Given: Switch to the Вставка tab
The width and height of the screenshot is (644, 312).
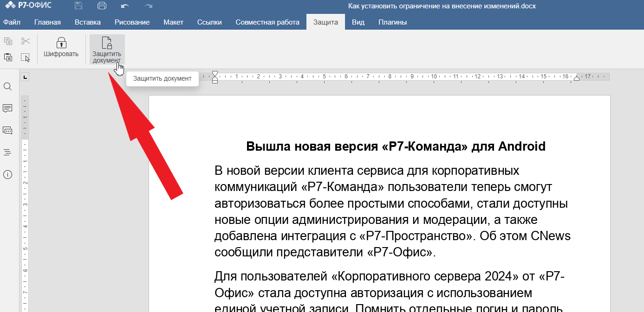Looking at the screenshot, I should pos(88,22).
